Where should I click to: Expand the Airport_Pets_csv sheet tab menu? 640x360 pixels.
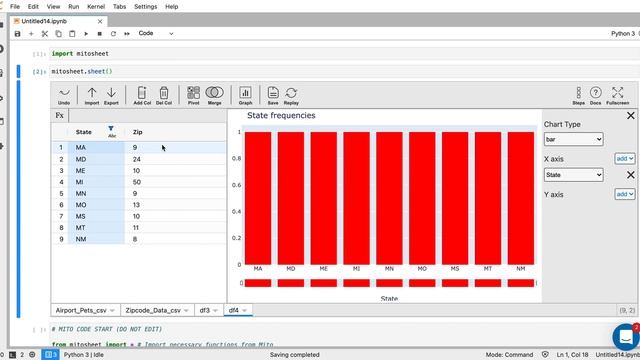112,311
